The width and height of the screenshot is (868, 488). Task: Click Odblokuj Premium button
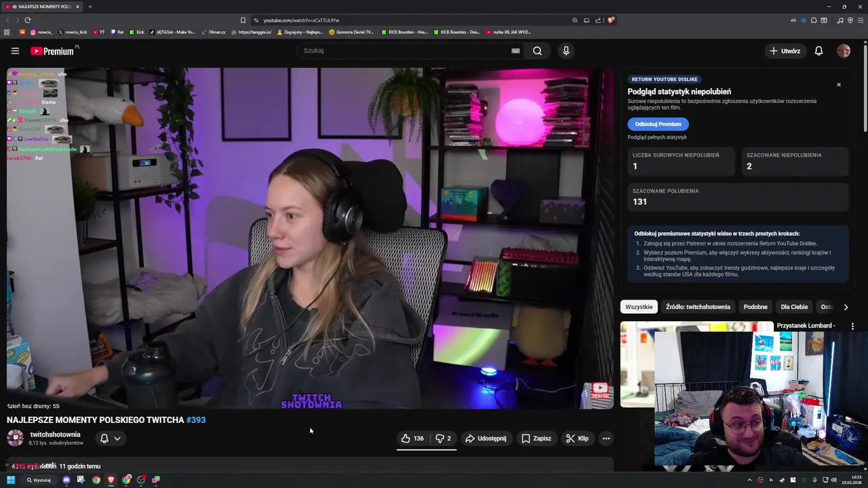click(x=658, y=124)
